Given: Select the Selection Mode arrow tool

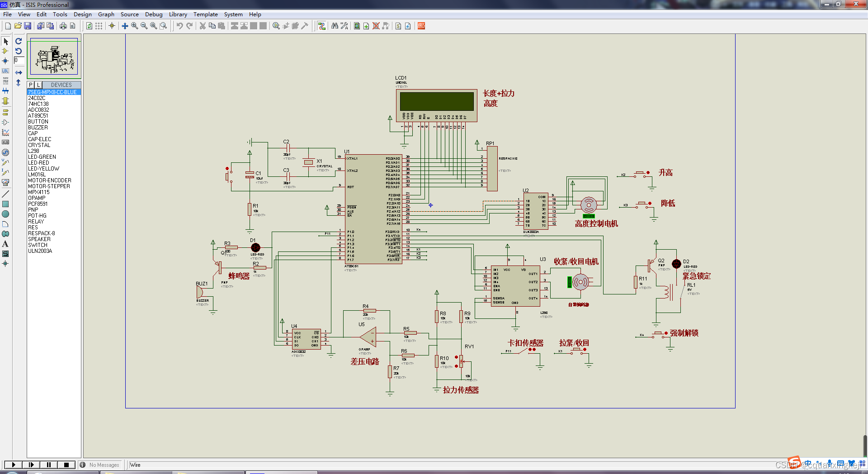Looking at the screenshot, I should click(5, 41).
